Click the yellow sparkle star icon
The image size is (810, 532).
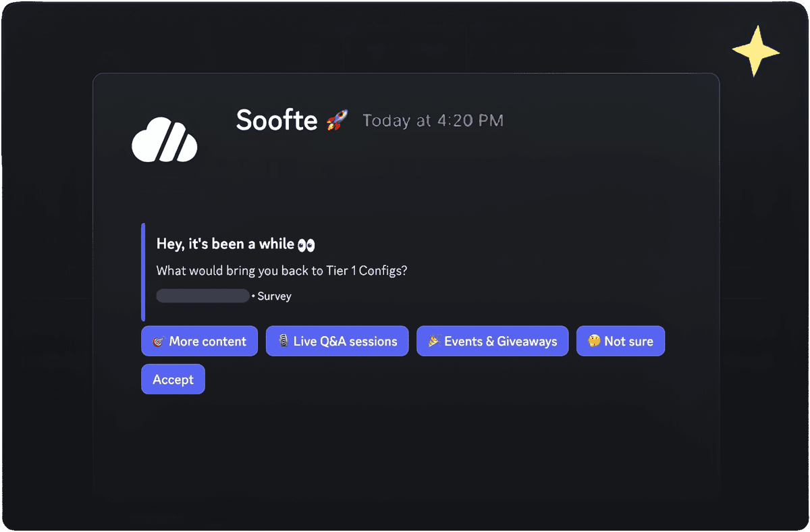[755, 51]
